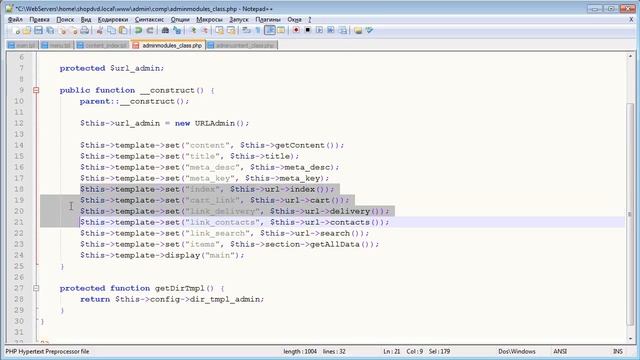Image resolution: width=640 pixels, height=360 pixels.
Task: Undo the last edit via green arrow
Action: pos(138,31)
